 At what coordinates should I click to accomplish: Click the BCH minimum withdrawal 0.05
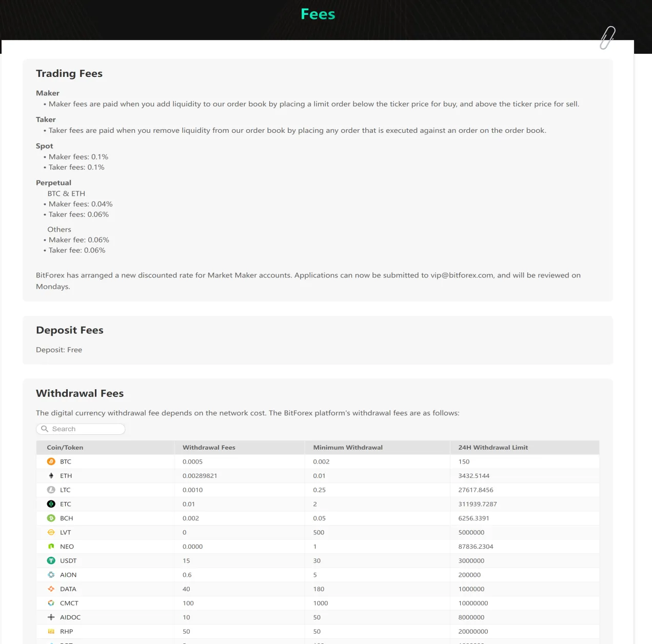[320, 518]
